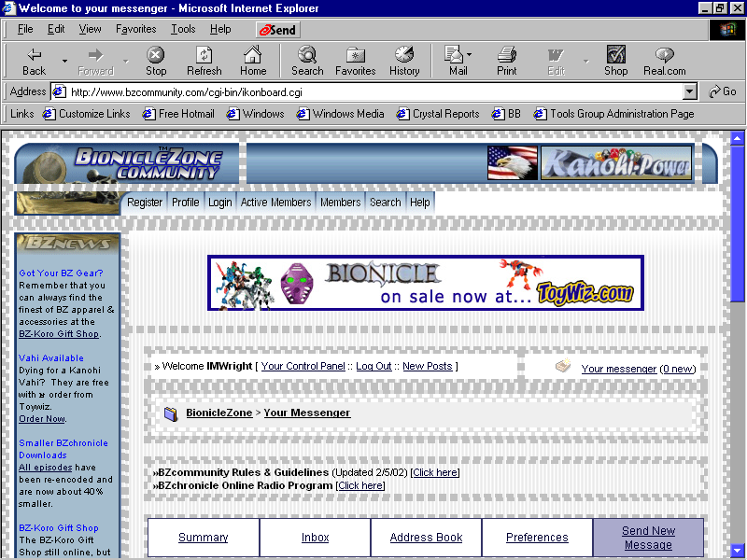Click the Search toolbar icon
747x560 pixels.
[306, 60]
